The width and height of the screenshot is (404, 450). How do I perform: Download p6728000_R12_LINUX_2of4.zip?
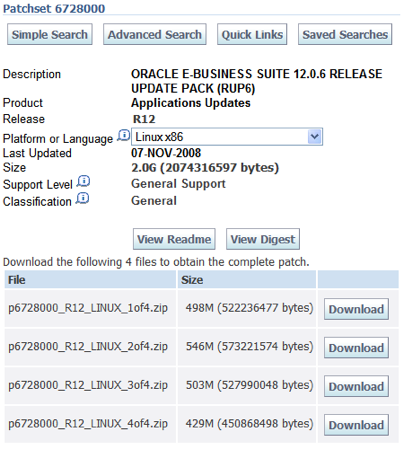coord(356,348)
